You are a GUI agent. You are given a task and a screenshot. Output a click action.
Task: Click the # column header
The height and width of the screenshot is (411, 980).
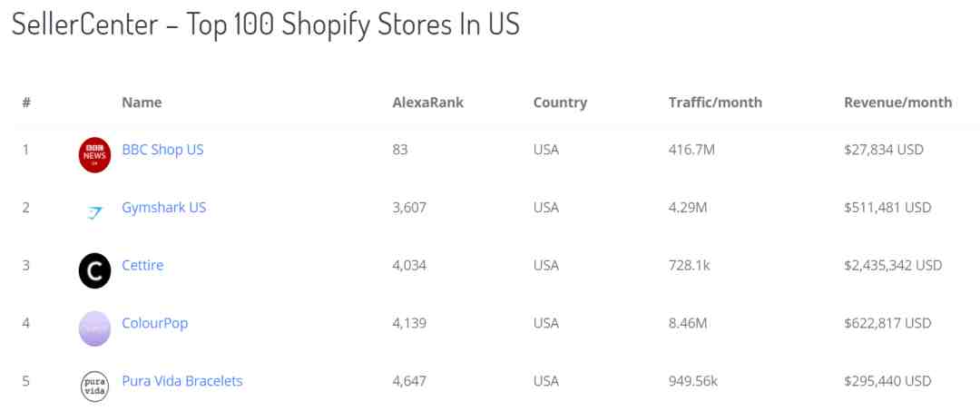click(26, 103)
